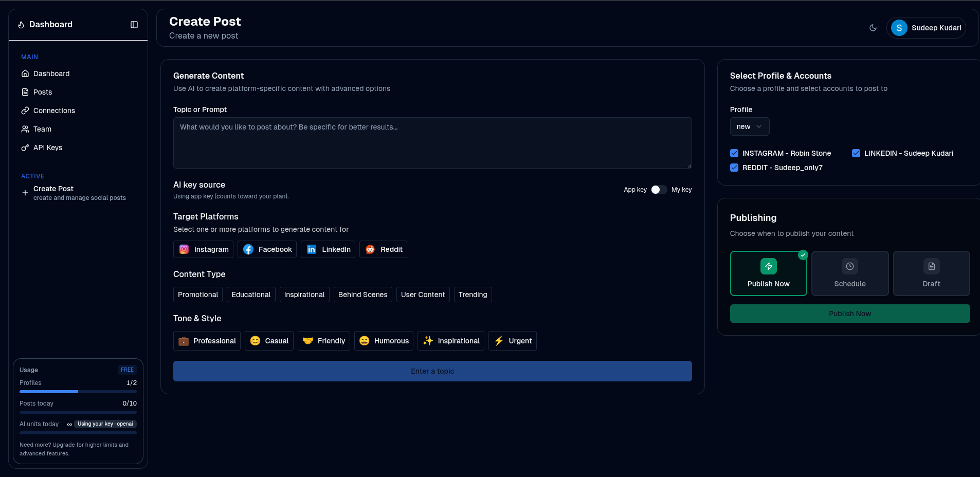
Task: Uncheck LINKEDIN - Sudeep Kudari account
Action: point(856,153)
